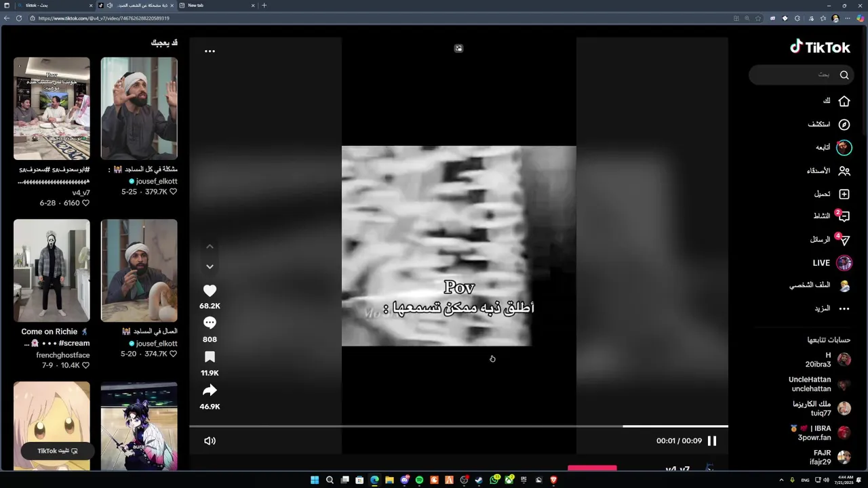
Task: Switch to the بحث tiktok browser tab
Action: click(56, 5)
